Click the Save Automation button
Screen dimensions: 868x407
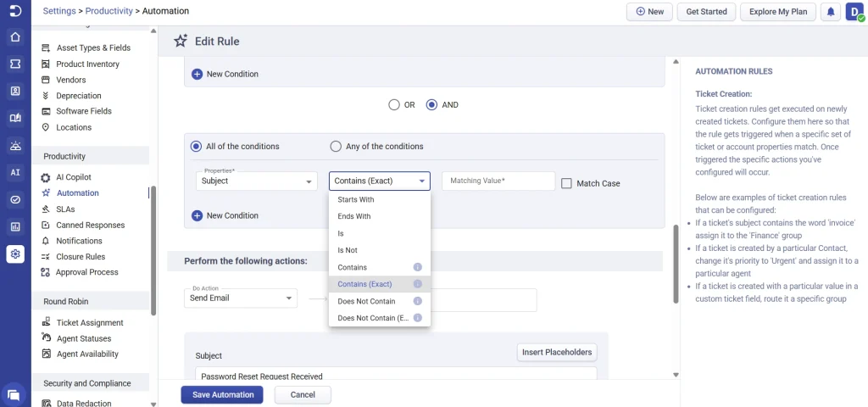tap(223, 395)
